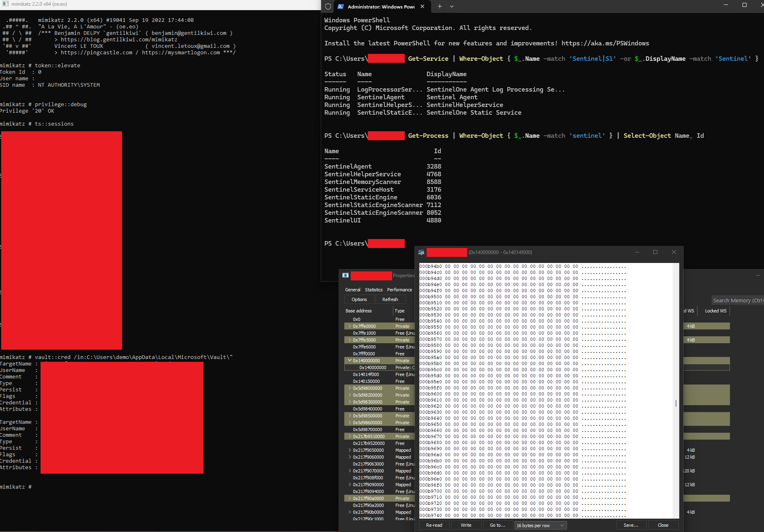Expand the 0x217f9060000 mapped region
This screenshot has width=764, height=532.
(350, 457)
